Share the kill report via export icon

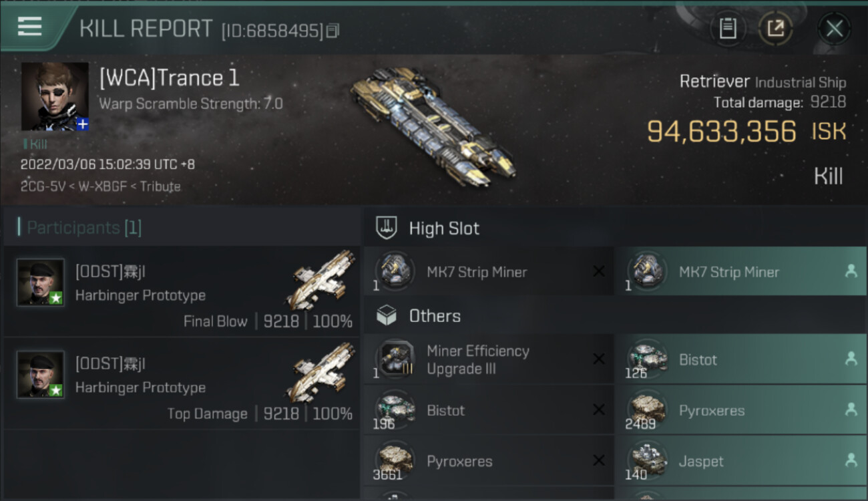(x=775, y=29)
